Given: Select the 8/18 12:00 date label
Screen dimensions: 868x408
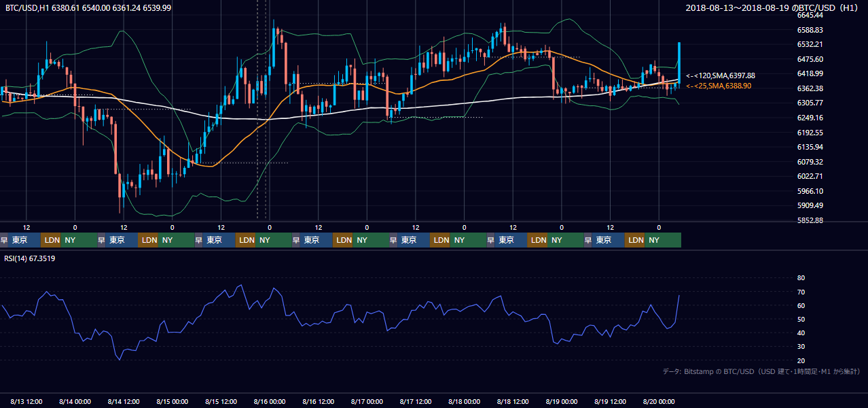Looking at the screenshot, I should click(513, 402).
